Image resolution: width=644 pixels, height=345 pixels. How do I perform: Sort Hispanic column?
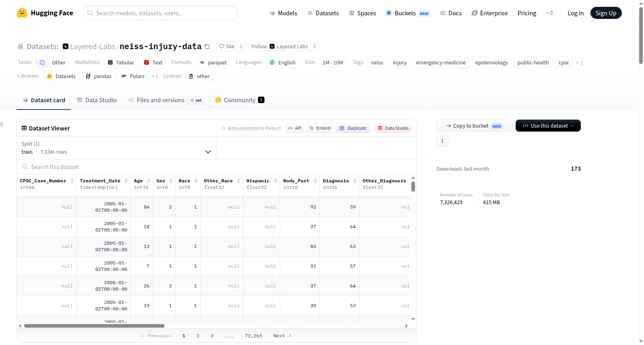coord(275,181)
